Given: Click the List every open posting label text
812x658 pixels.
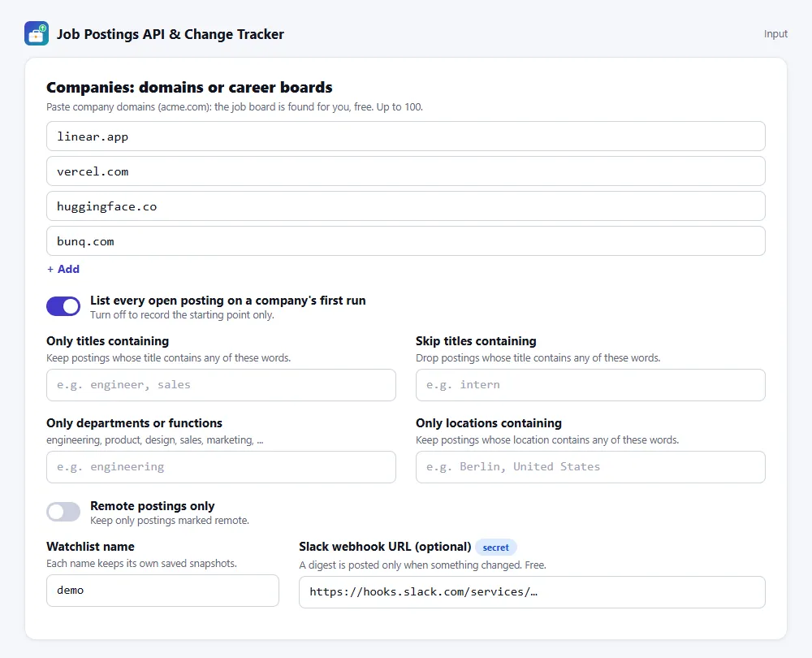Looking at the screenshot, I should 228,301.
